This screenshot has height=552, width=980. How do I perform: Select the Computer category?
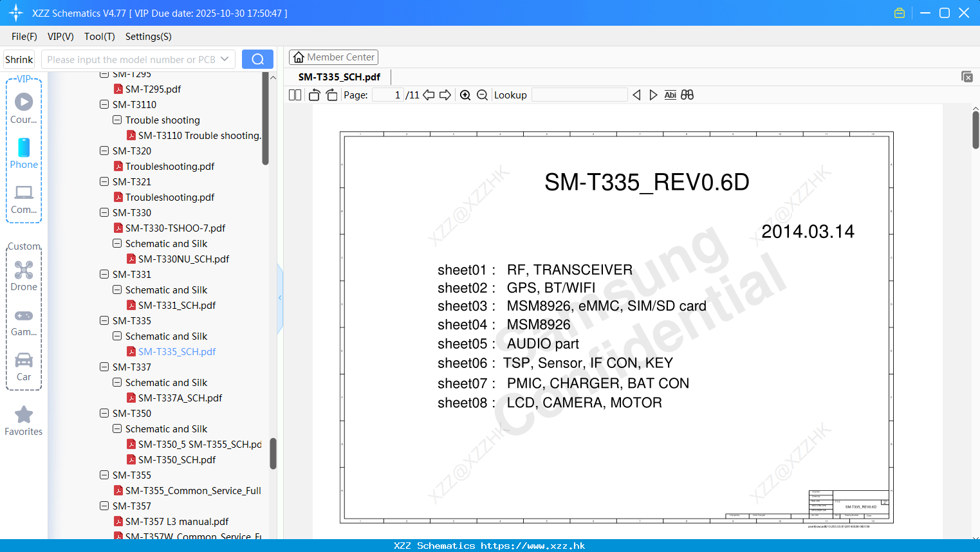[x=24, y=199]
